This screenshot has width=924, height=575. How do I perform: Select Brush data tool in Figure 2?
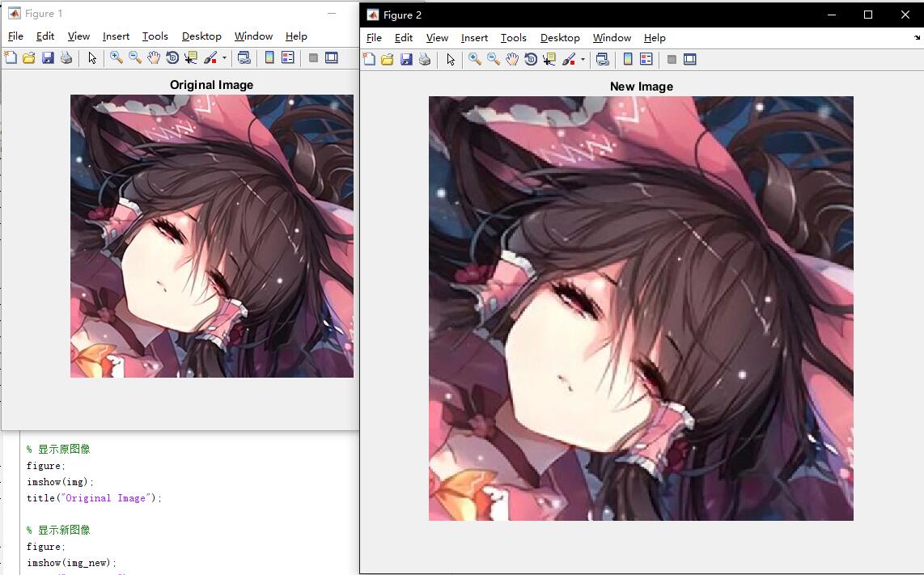569,59
